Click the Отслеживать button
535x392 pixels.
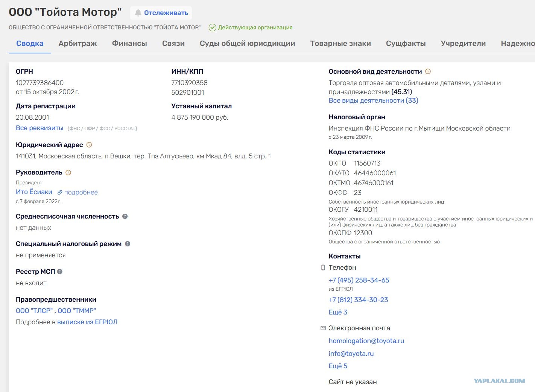coord(161,13)
